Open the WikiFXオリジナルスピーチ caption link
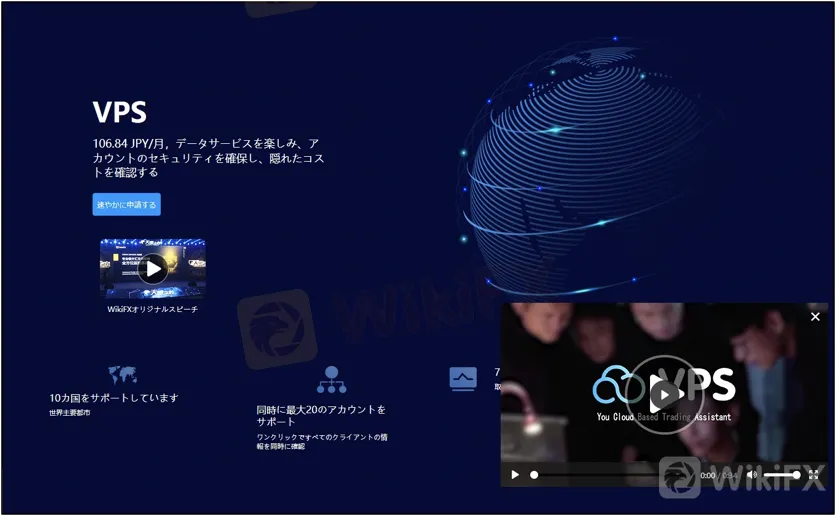Image resolution: width=836 pixels, height=516 pixels. 152,309
